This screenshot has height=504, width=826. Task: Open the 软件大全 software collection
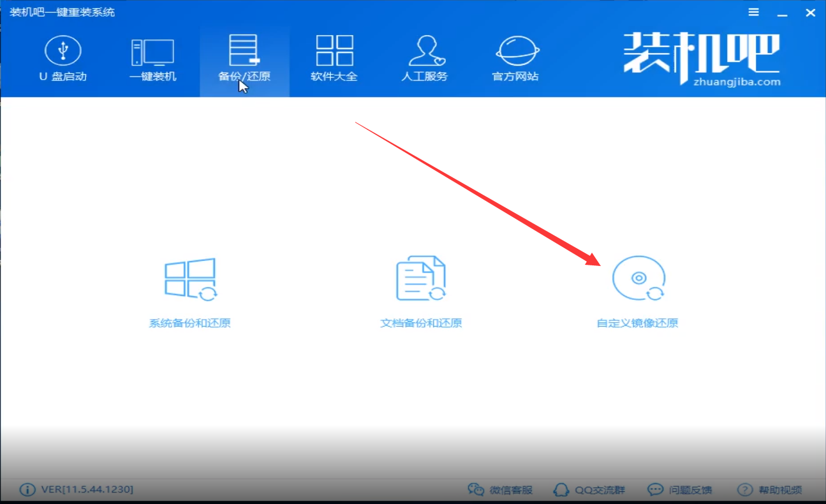[x=334, y=59]
